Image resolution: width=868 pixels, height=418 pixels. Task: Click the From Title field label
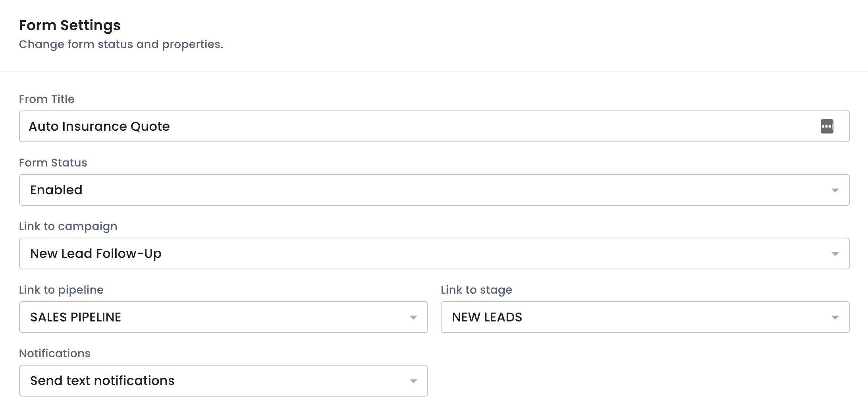[47, 99]
